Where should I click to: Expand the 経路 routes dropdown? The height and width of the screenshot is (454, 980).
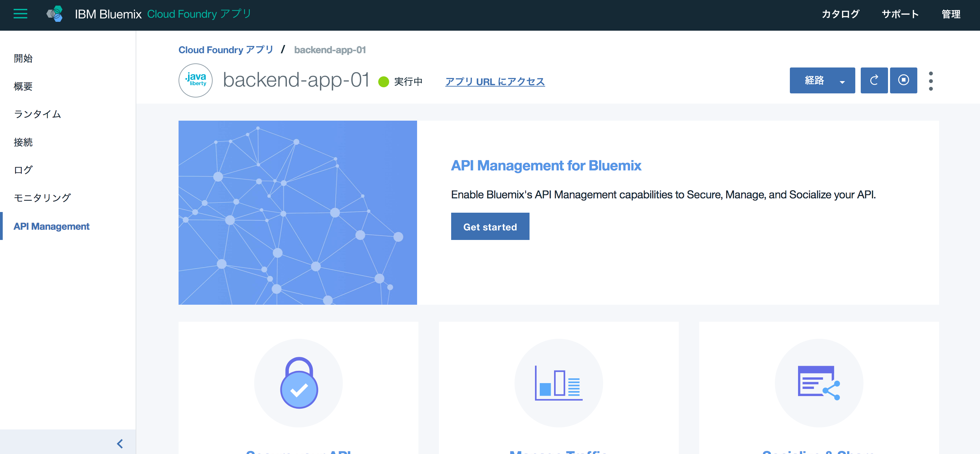(822, 80)
